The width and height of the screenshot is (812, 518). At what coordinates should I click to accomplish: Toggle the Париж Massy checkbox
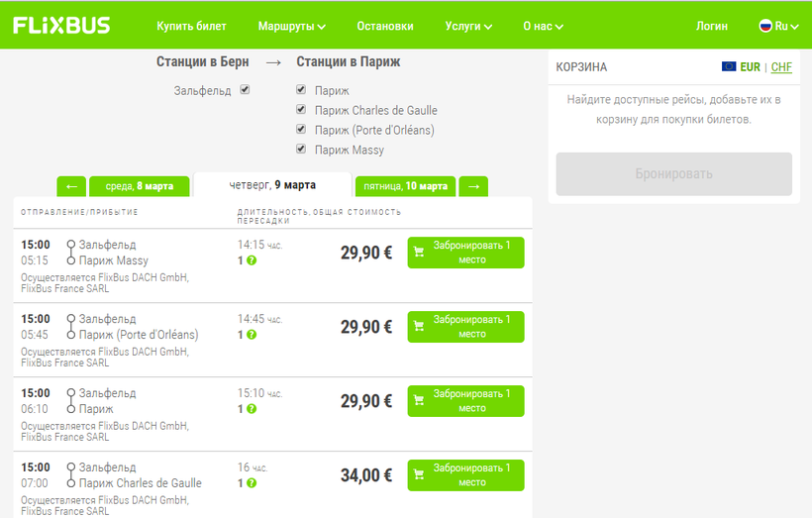pos(301,150)
